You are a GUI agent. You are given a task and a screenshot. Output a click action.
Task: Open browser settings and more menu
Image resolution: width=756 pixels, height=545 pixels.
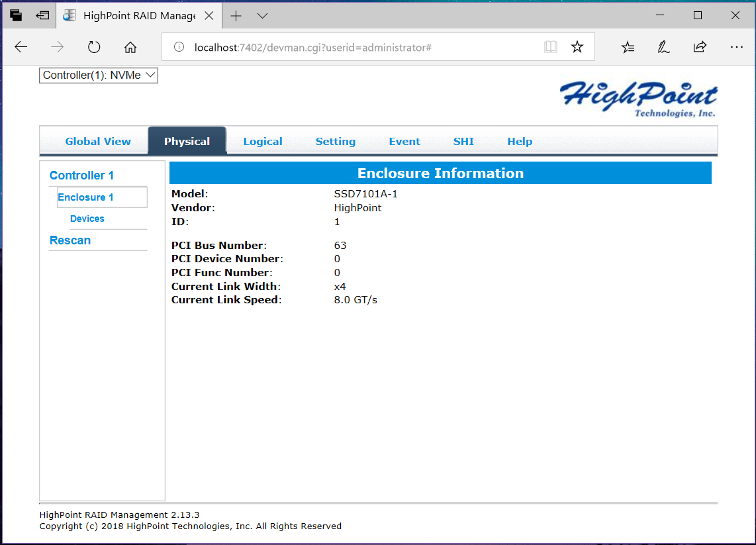[x=736, y=47]
